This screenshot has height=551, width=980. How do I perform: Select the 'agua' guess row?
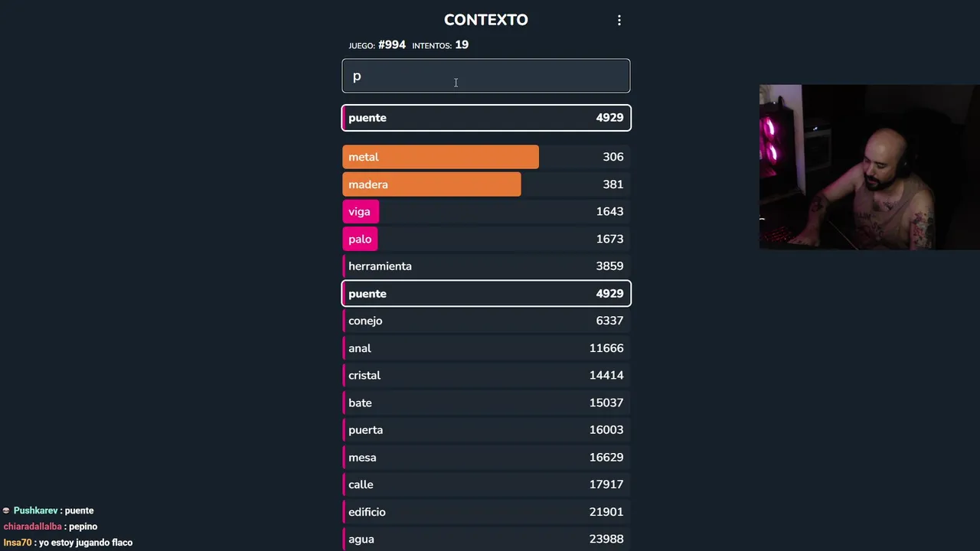point(485,540)
